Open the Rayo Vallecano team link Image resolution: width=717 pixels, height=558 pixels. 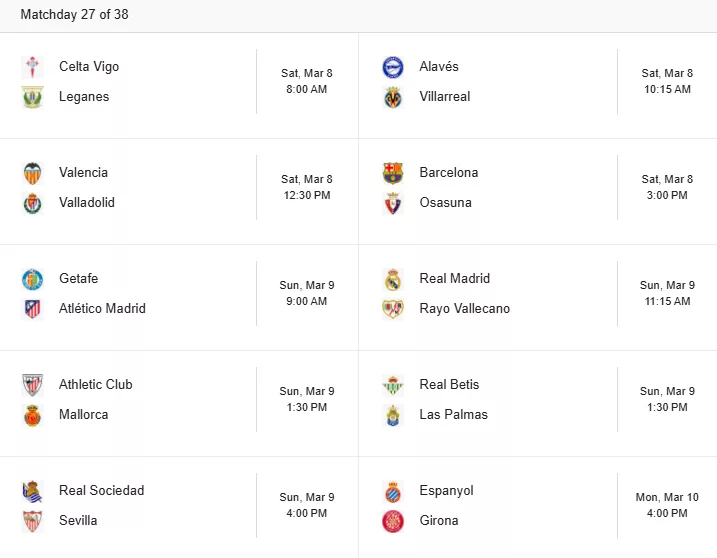465,309
